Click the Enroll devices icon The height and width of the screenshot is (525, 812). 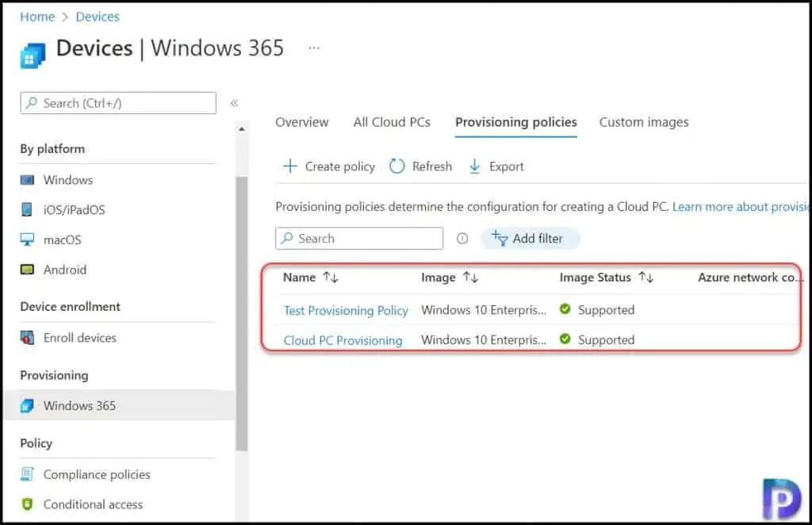[x=28, y=338]
